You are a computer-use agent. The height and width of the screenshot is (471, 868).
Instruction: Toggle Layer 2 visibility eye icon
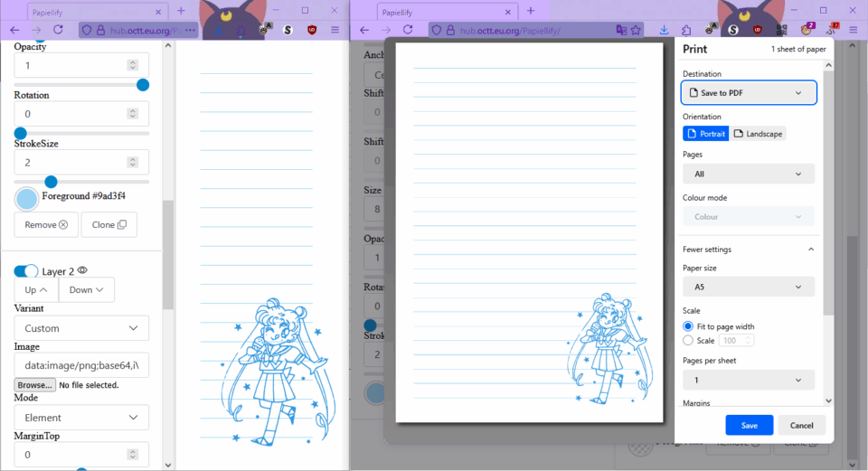pyautogui.click(x=82, y=270)
